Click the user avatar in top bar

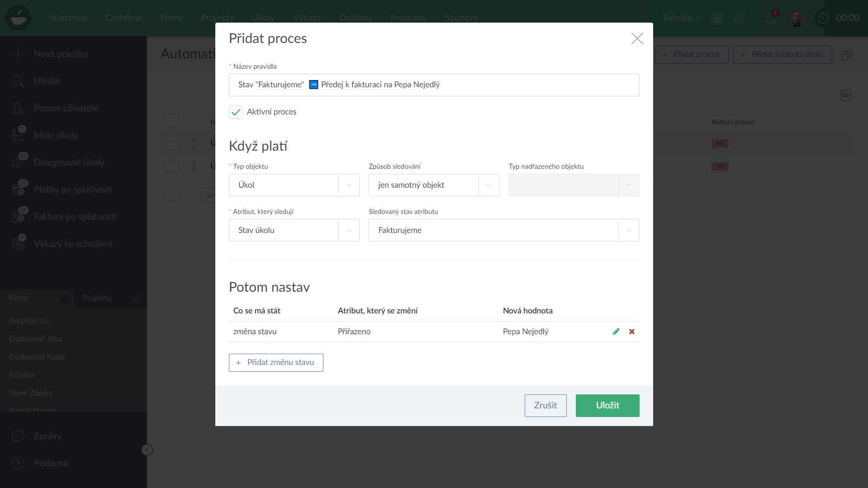click(x=796, y=18)
